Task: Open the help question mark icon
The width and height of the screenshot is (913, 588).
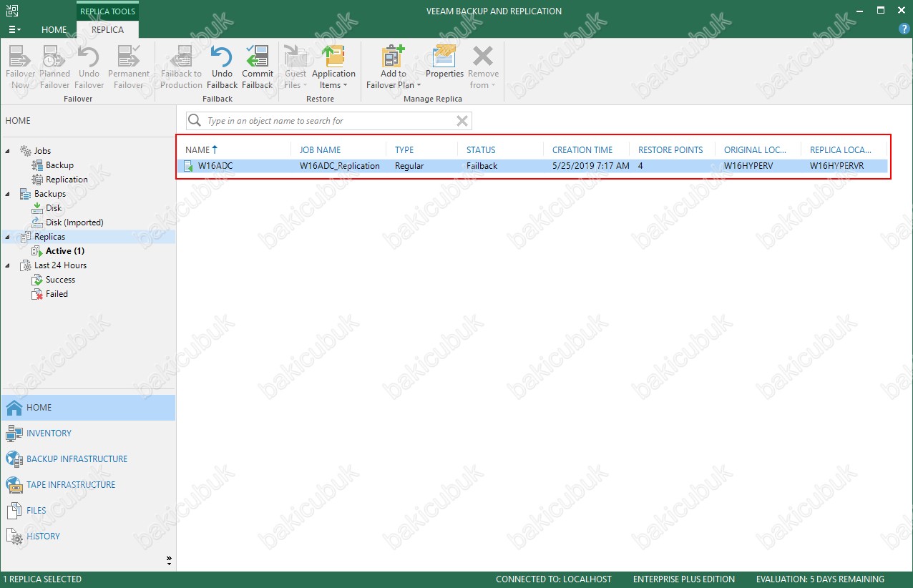Action: [904, 29]
